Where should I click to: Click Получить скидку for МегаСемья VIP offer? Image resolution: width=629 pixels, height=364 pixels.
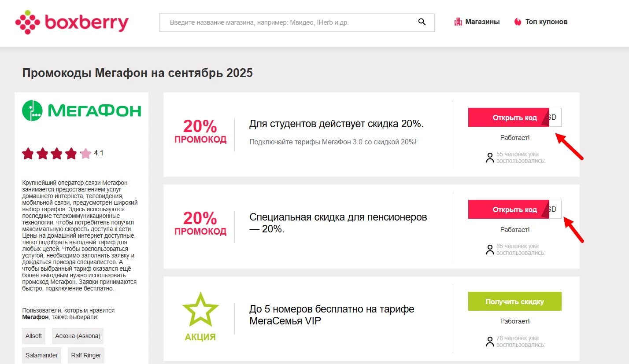point(514,301)
